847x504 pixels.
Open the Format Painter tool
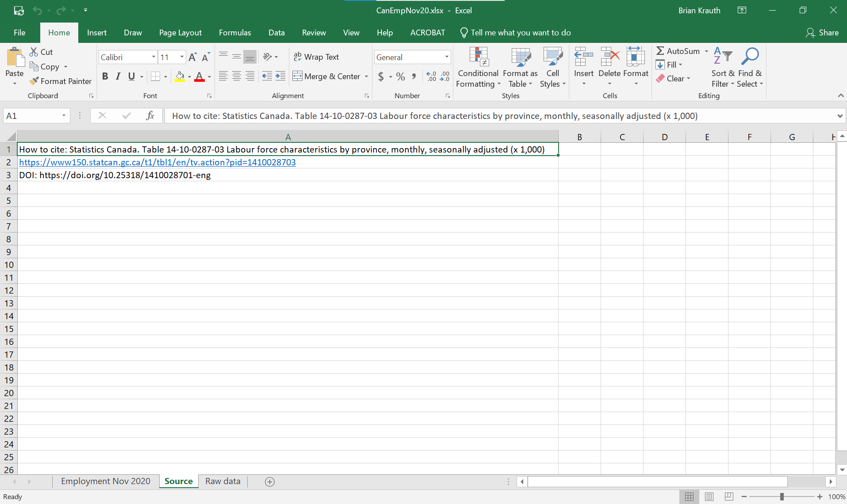pos(61,81)
